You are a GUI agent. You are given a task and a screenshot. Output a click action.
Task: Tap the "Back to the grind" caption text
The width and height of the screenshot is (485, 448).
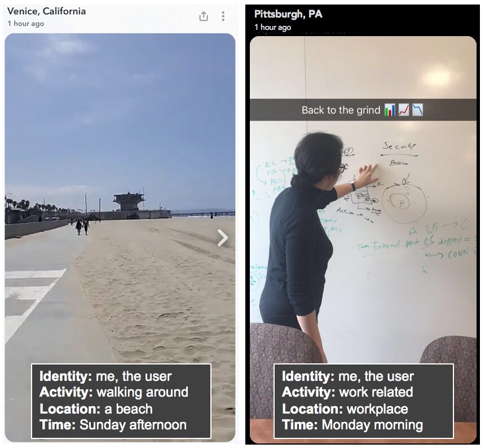pyautogui.click(x=341, y=110)
